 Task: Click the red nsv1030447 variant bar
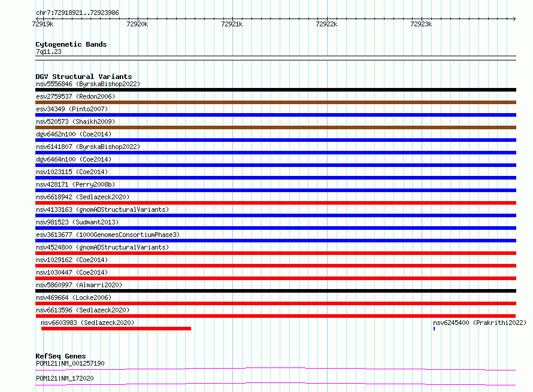[275, 278]
